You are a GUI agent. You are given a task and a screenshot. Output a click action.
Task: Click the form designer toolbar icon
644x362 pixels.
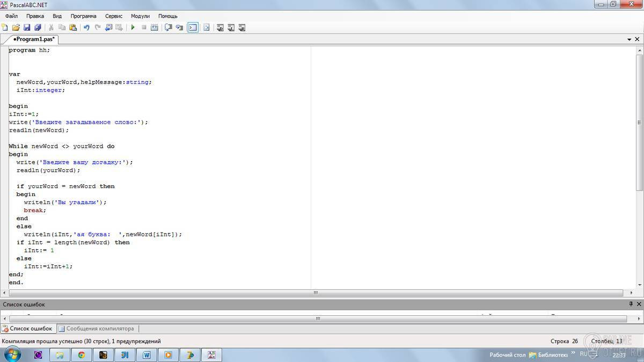tap(206, 27)
